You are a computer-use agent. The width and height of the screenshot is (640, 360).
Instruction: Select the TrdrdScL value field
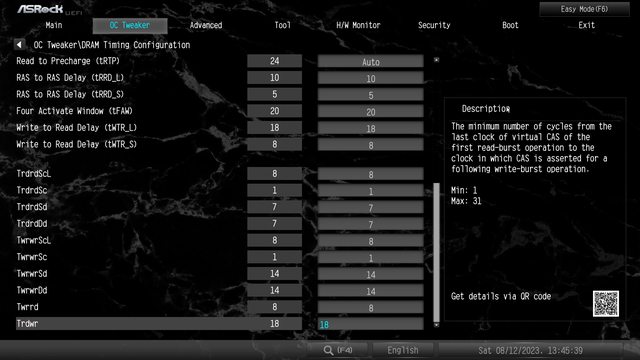pos(371,174)
